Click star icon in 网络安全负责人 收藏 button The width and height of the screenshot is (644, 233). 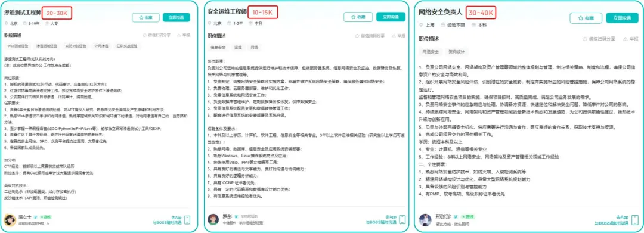[581, 18]
